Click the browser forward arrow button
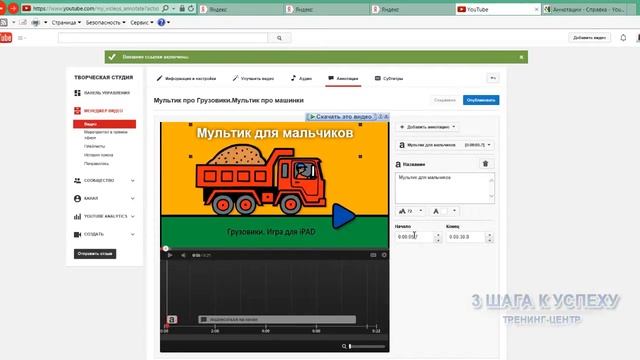Screen dimensions: 640x360 (13, 8)
